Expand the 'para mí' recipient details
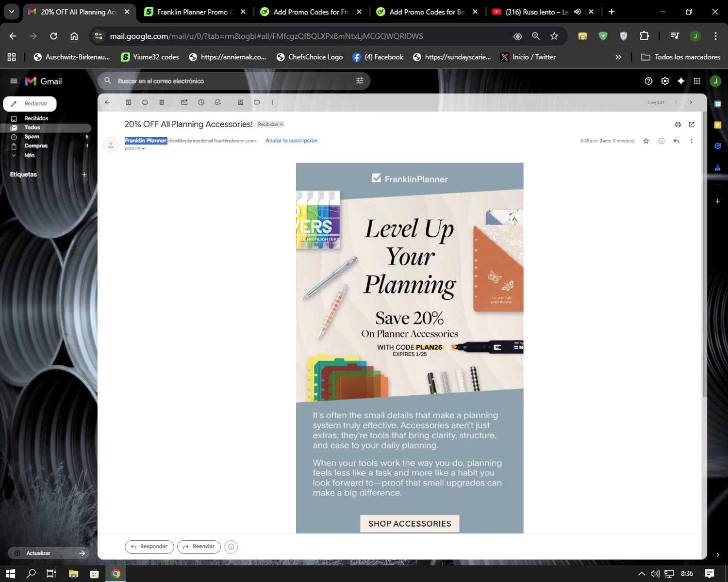The height and width of the screenshot is (582, 728). point(143,149)
